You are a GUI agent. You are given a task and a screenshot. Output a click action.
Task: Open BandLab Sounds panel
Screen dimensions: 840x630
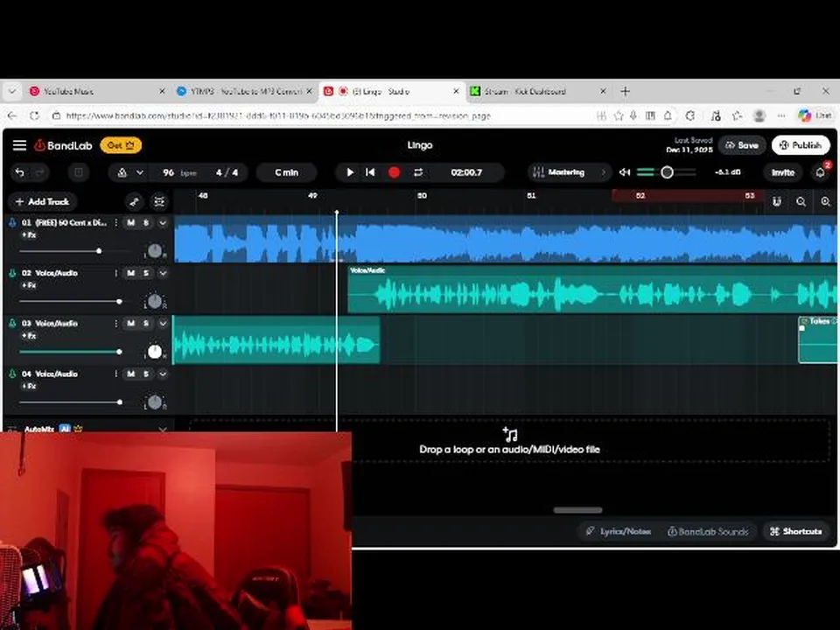[708, 531]
